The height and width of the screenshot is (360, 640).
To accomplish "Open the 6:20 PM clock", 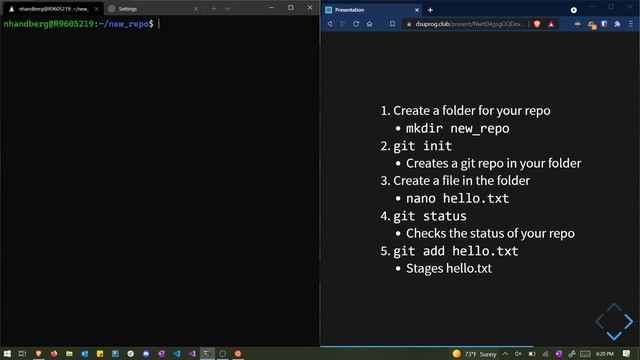I will pos(604,354).
